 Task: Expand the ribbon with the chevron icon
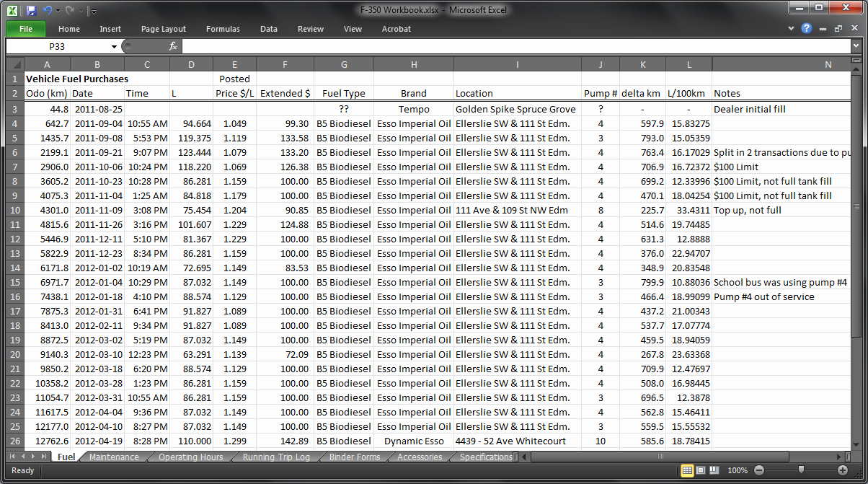[792, 29]
